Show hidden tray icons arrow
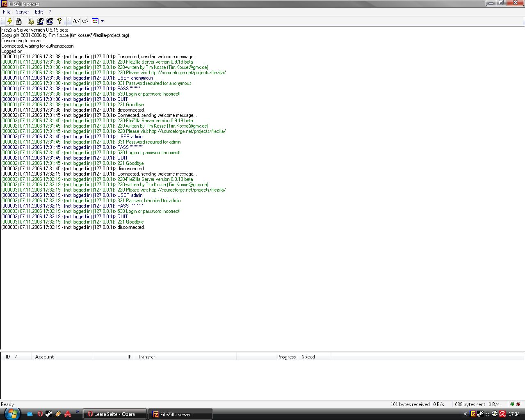 pos(465,414)
